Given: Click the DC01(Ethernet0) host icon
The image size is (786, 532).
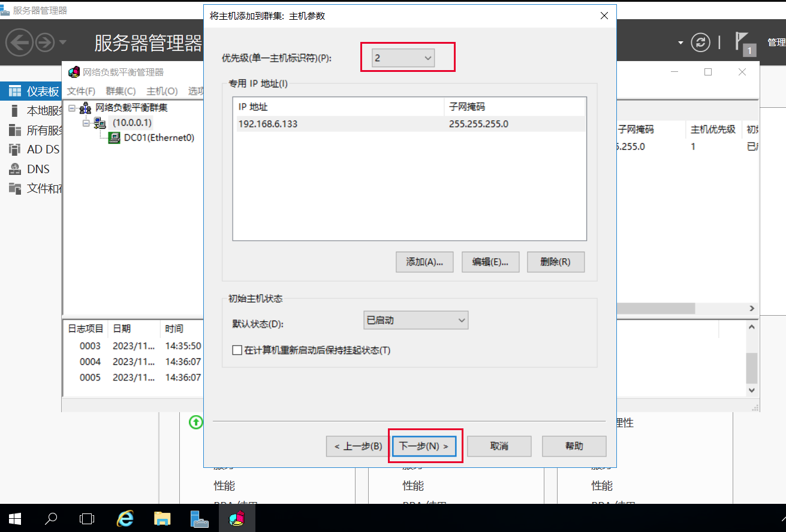Looking at the screenshot, I should 113,138.
